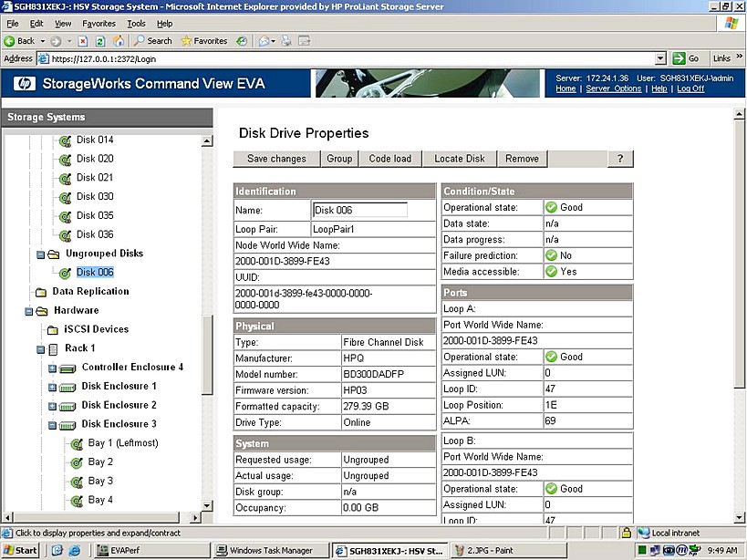
Task: Collapse the Disk Enclosure 3 node
Action: click(52, 425)
